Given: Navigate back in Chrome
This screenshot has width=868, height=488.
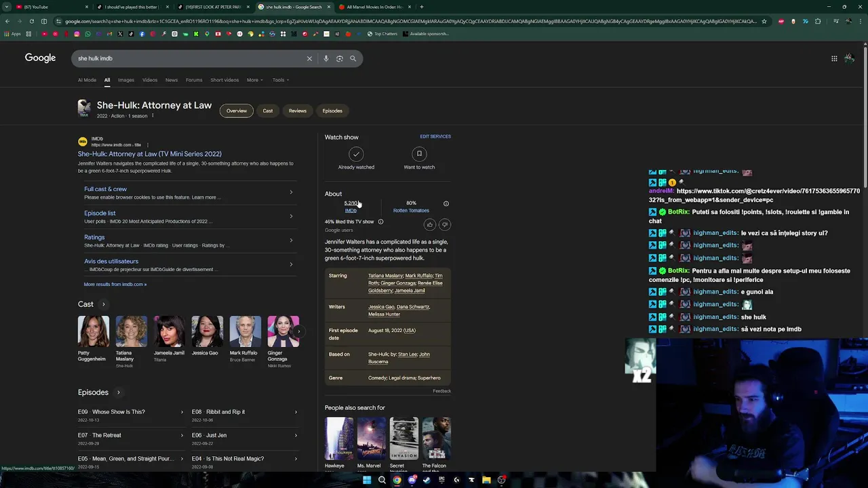Looking at the screenshot, I should tap(7, 21).
